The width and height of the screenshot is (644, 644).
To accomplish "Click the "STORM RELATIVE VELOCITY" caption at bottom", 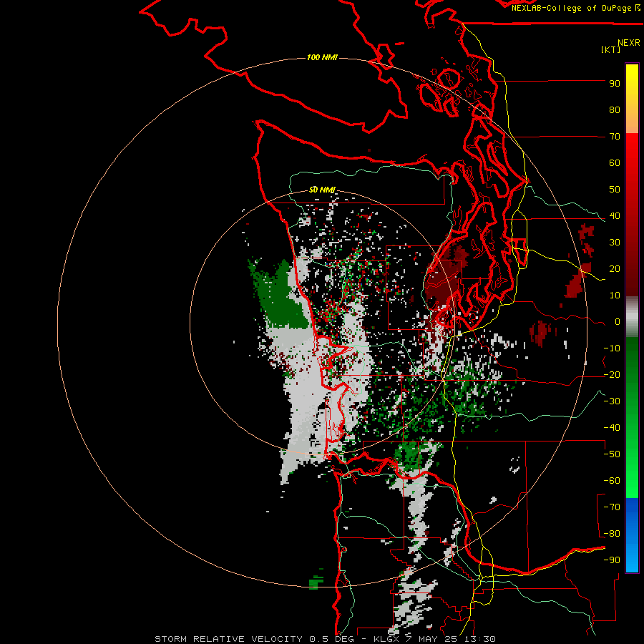I will (x=230, y=639).
